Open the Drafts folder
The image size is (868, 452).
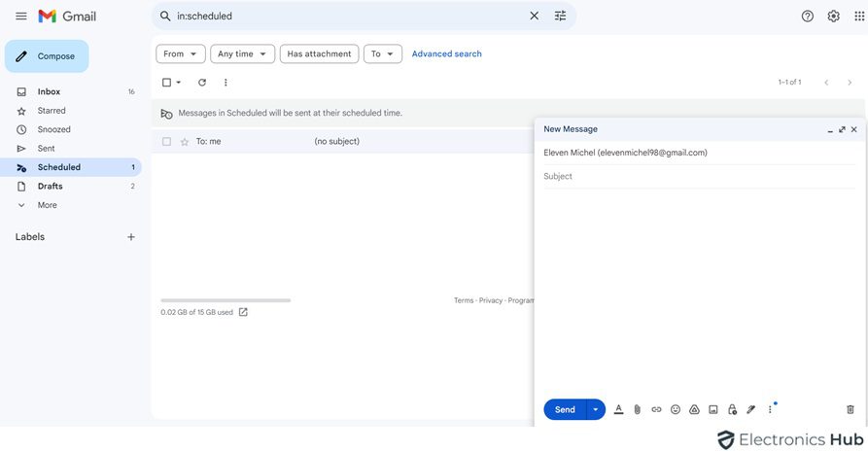71,186
